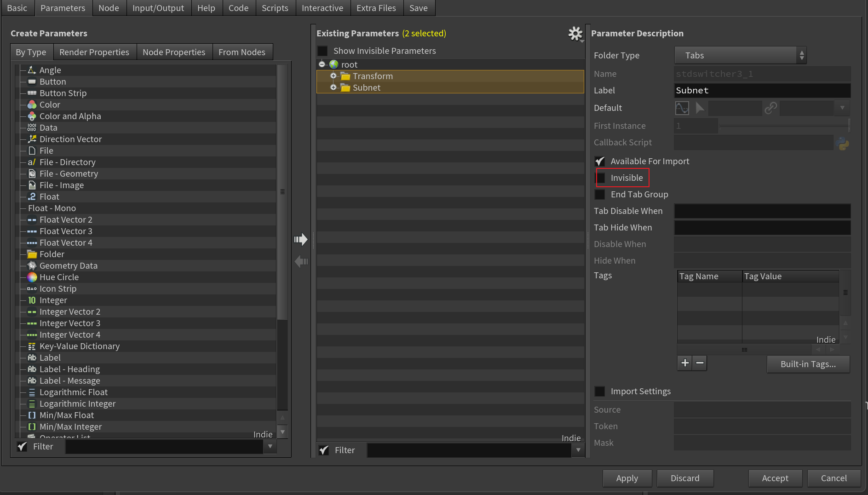This screenshot has width=868, height=495.
Task: Select the Icon Strip parameter icon
Action: pos(32,288)
